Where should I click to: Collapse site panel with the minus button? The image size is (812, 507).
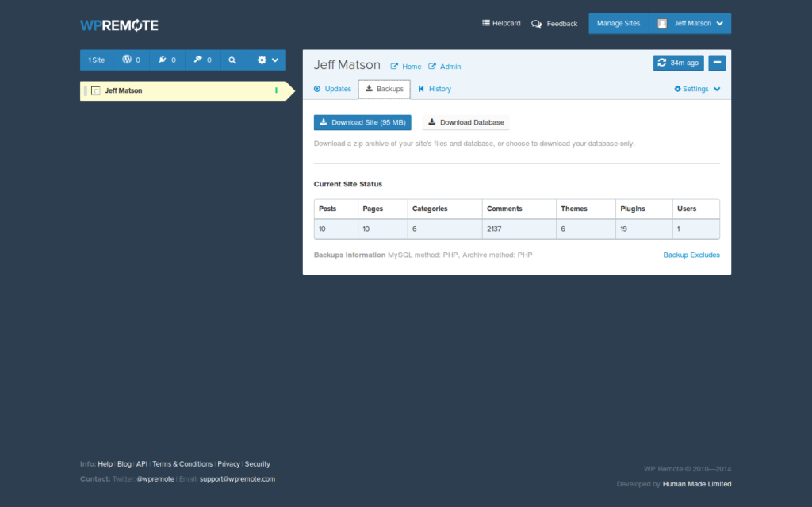click(x=716, y=63)
